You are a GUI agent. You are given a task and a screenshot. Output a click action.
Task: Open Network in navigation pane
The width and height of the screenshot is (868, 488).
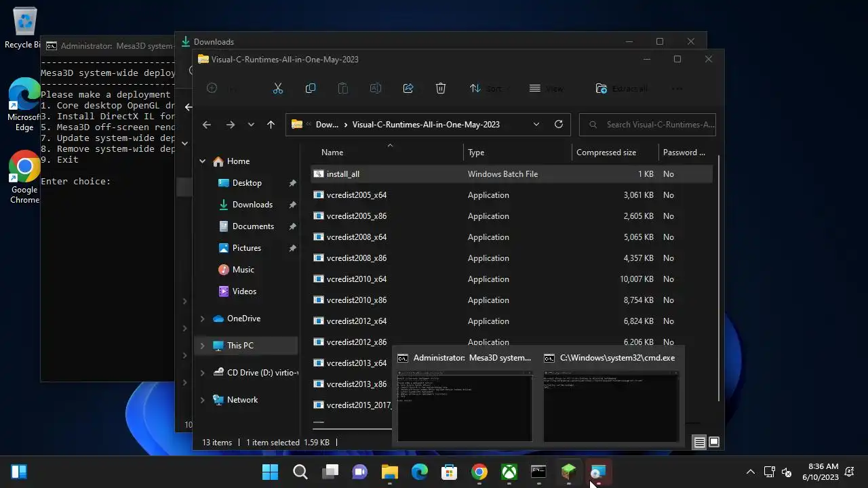(242, 400)
